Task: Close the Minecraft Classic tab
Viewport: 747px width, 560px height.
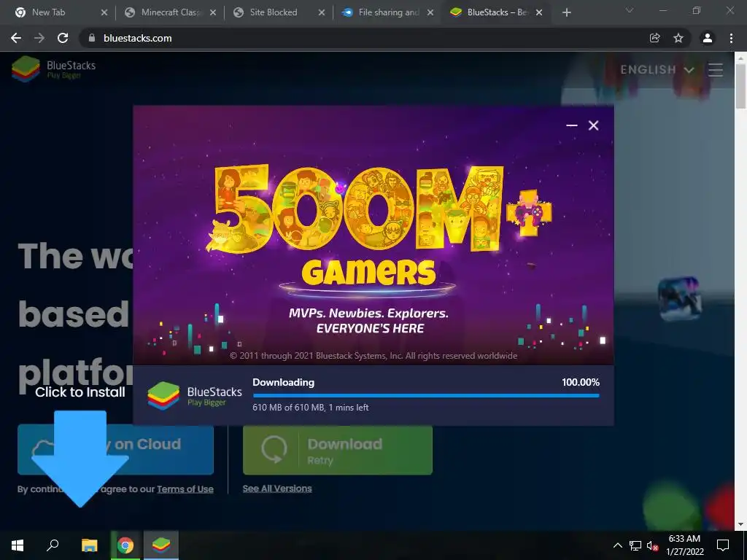Action: (x=213, y=12)
